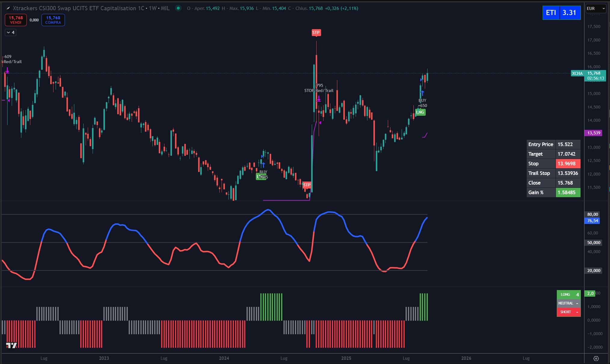The image size is (610, 364).
Task: Click the XCHA price label on scale
Action: 577,73
